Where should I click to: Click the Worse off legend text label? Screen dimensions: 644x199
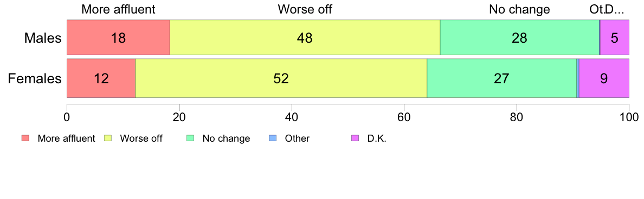tap(141, 139)
